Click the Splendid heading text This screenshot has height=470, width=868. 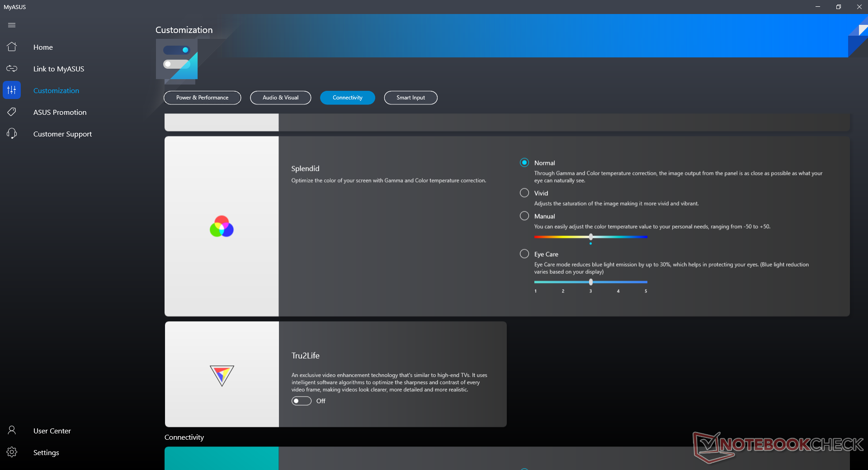tap(305, 169)
